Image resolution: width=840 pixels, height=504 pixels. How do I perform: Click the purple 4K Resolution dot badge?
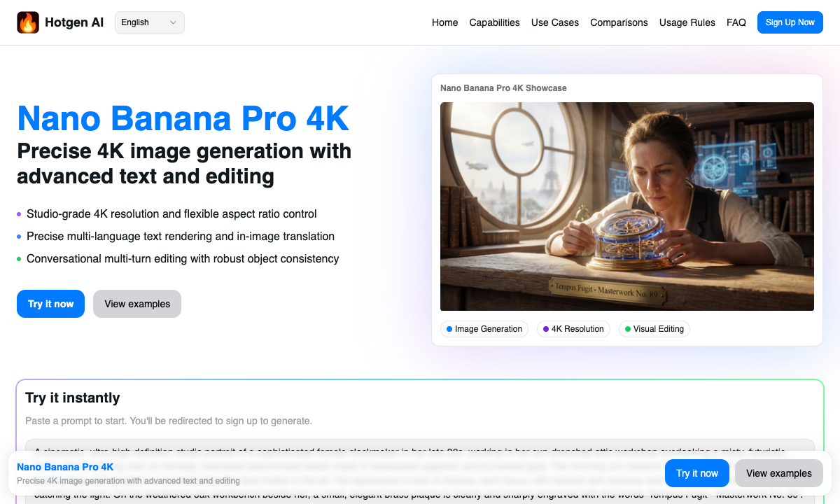coord(545,329)
